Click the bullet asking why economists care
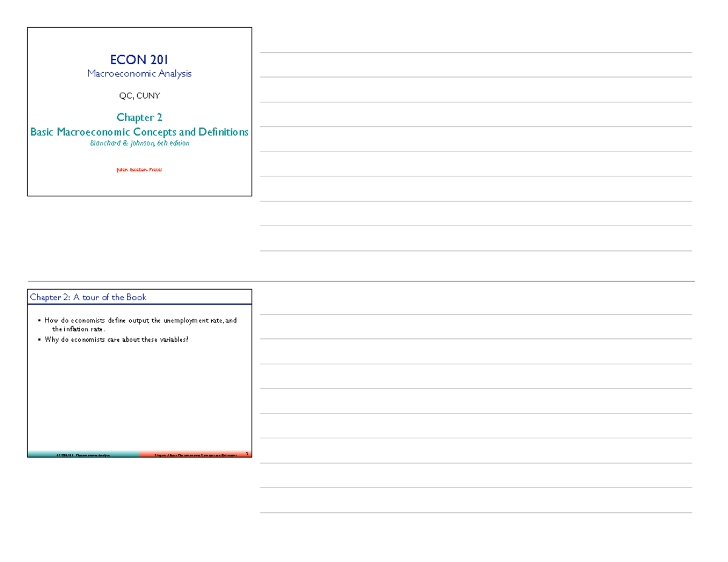Image resolution: width=728 pixels, height=562 pixels. [115, 340]
